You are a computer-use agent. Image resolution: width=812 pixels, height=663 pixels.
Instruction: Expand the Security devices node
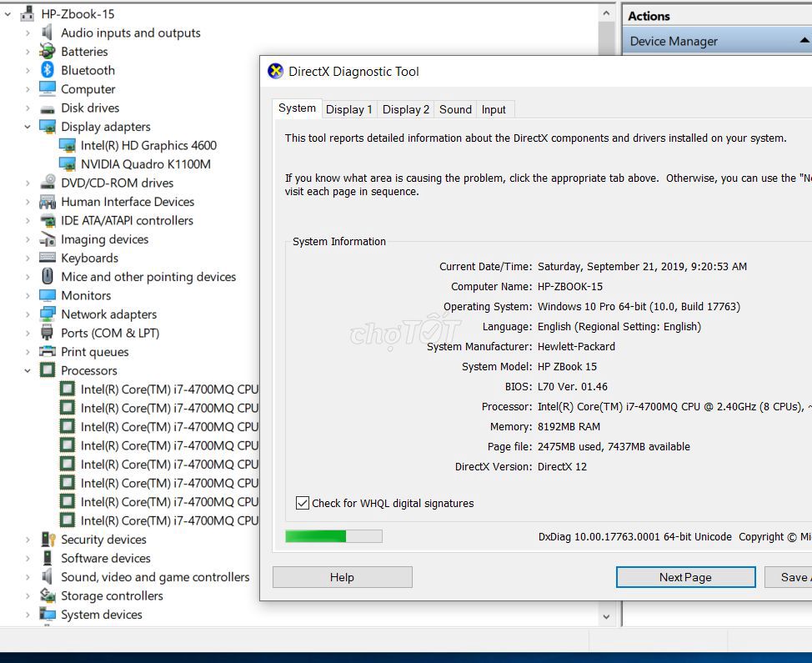28,540
